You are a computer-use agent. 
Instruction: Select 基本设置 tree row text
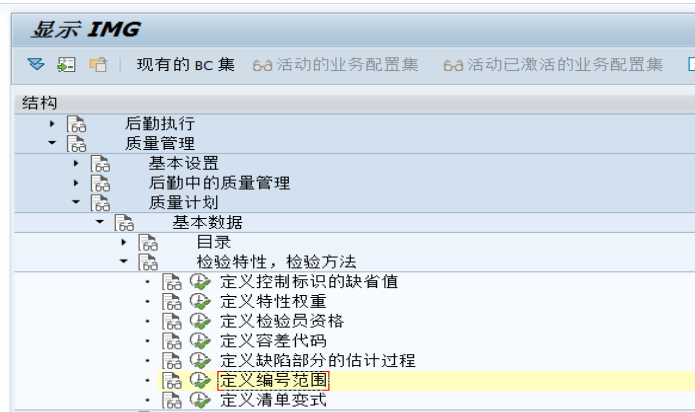pos(184,163)
